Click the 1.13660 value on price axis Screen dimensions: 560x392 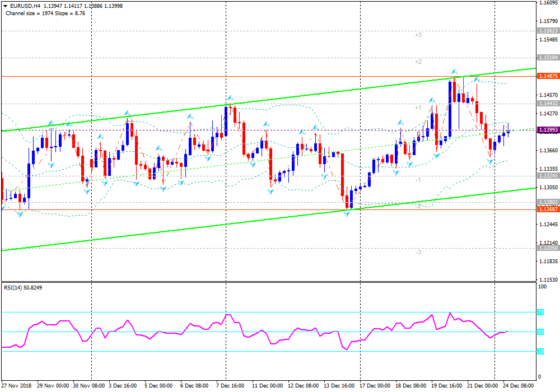[549, 150]
